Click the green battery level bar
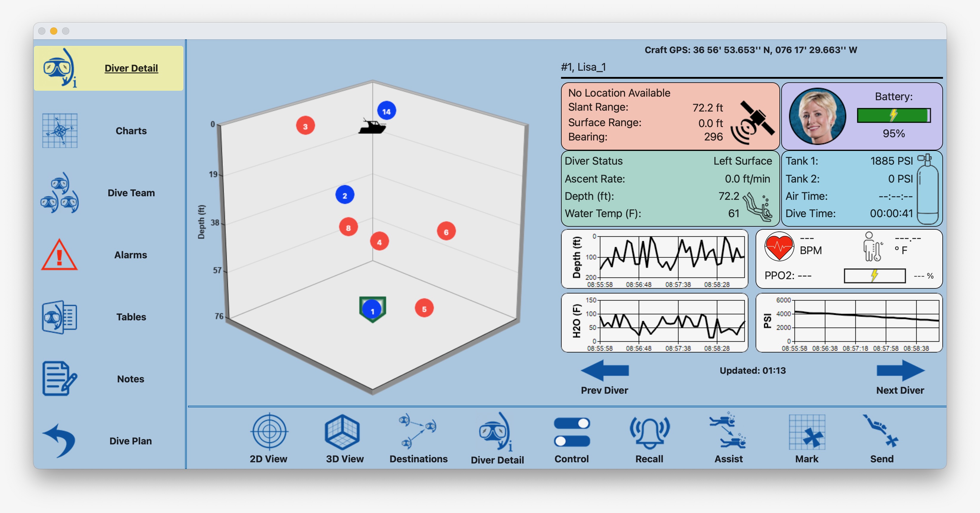 click(x=893, y=115)
